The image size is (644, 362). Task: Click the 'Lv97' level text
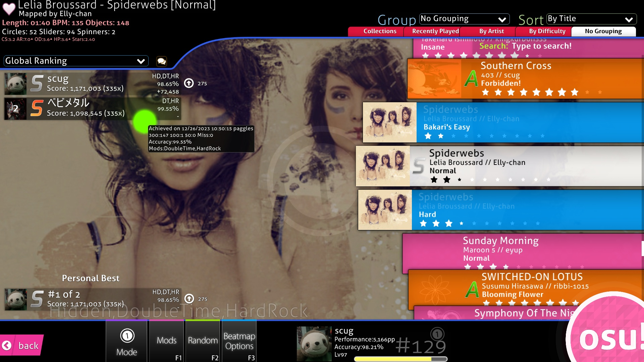pos(341,355)
